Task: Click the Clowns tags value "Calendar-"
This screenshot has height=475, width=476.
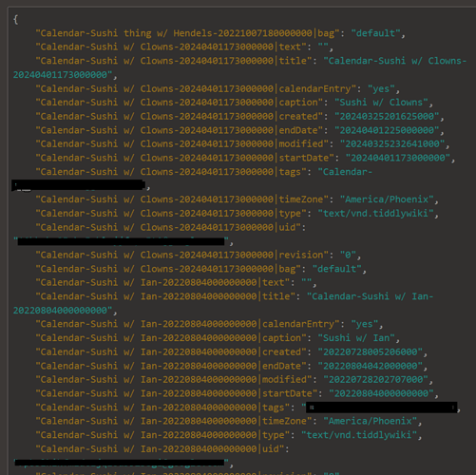Action: tap(345, 172)
